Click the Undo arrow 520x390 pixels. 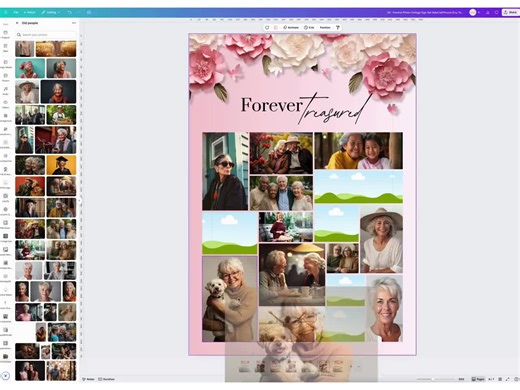69,12
